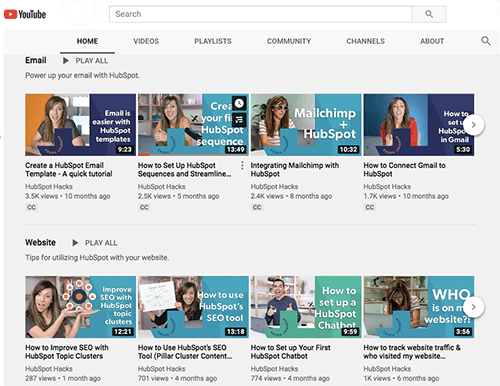Click title How to track website traffic
Screen dimensions: 500x386
point(412,352)
